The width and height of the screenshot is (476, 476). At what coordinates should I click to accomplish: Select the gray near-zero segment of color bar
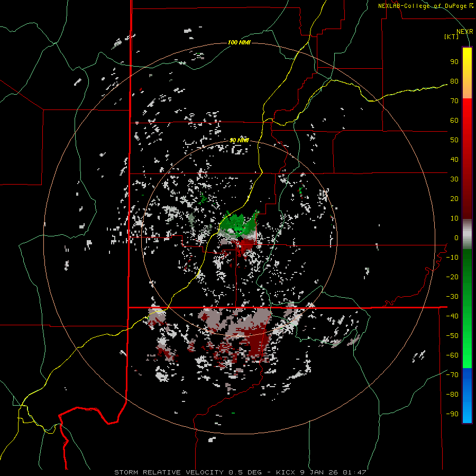pos(467,234)
